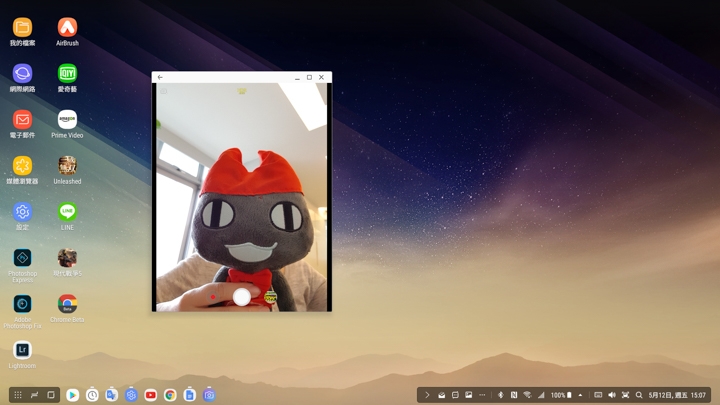The width and height of the screenshot is (720, 405).
Task: Open Photoshop Express from the desktop
Action: tap(22, 258)
